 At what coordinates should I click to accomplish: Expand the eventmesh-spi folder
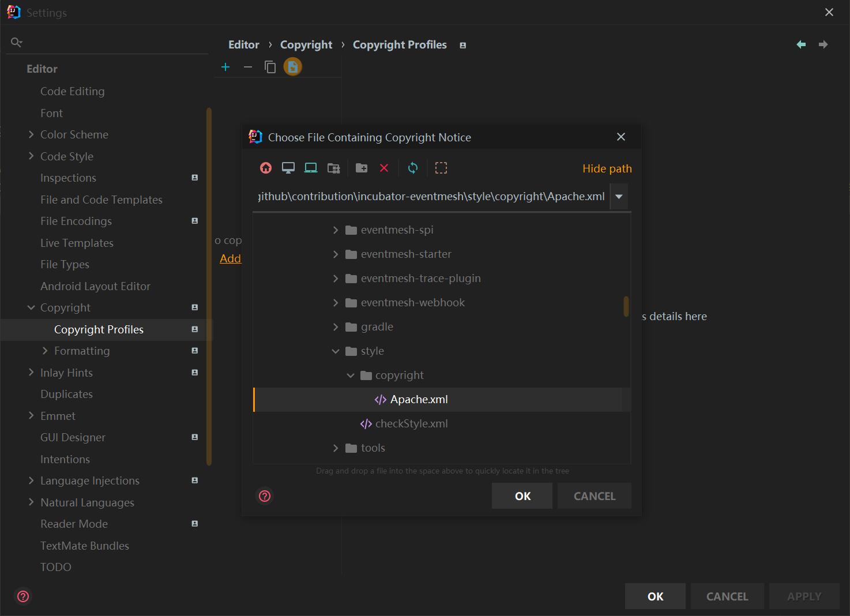(x=336, y=230)
